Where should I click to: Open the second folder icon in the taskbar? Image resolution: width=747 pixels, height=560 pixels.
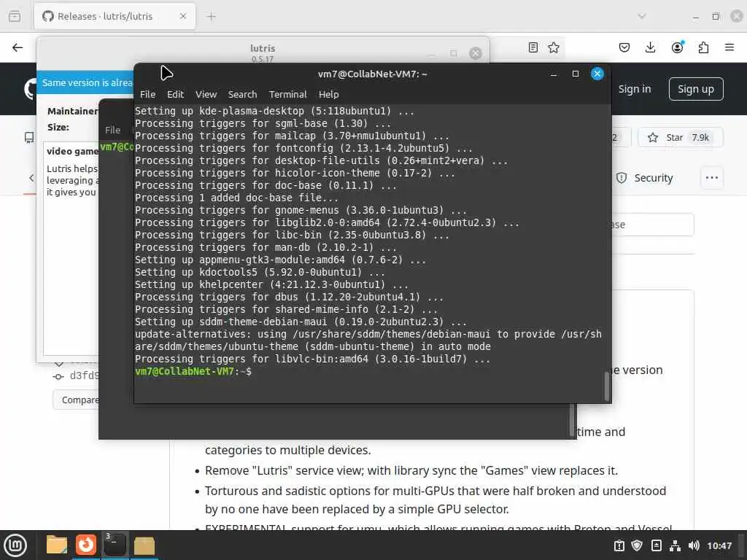pyautogui.click(x=144, y=545)
